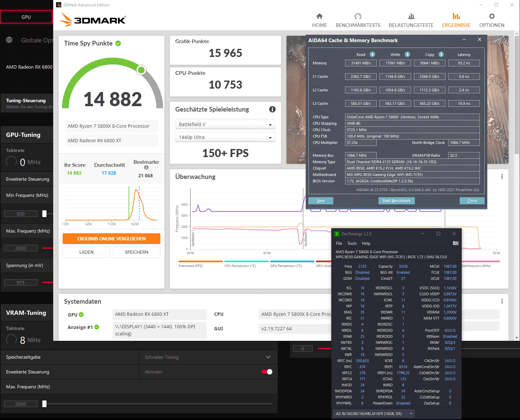Take screenshot via ZenTimings camera icon
Image resolution: width=520 pixels, height=420 pixels.
click(x=455, y=243)
